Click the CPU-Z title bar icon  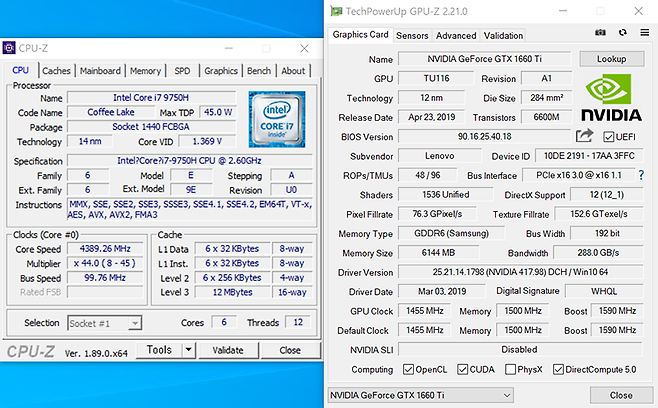9,48
